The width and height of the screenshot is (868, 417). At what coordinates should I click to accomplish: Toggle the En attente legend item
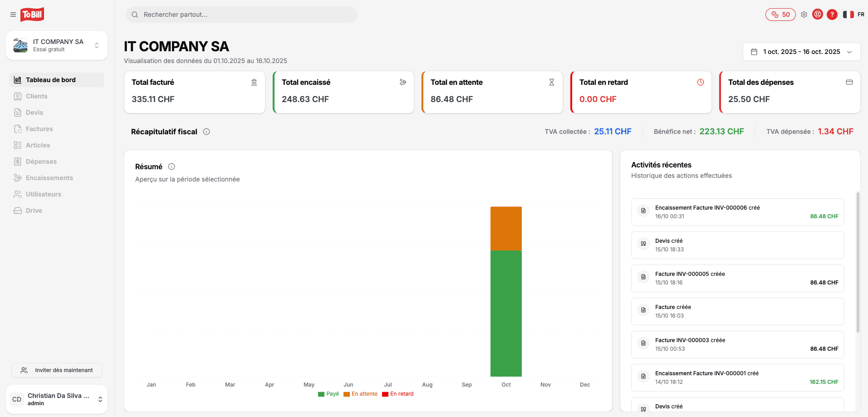click(x=361, y=394)
